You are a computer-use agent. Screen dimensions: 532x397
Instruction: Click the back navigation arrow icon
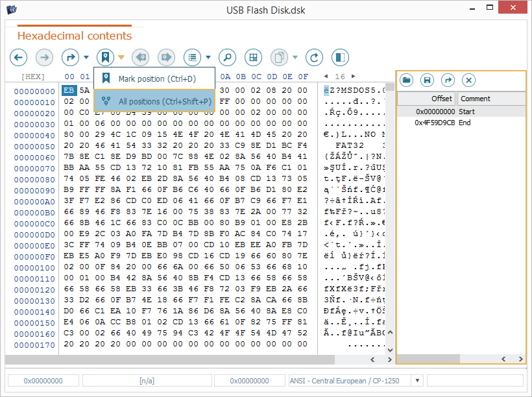click(x=18, y=57)
